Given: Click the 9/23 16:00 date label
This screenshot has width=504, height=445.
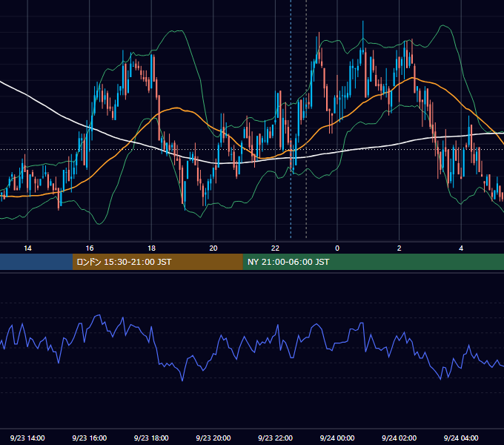Looking at the screenshot, I should pyautogui.click(x=90, y=438).
